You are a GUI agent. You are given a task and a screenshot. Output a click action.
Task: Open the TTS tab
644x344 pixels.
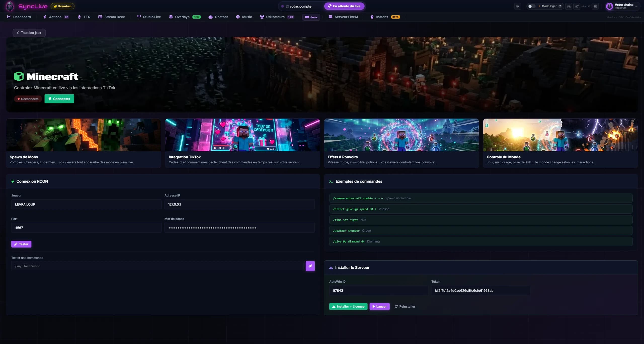(x=84, y=17)
